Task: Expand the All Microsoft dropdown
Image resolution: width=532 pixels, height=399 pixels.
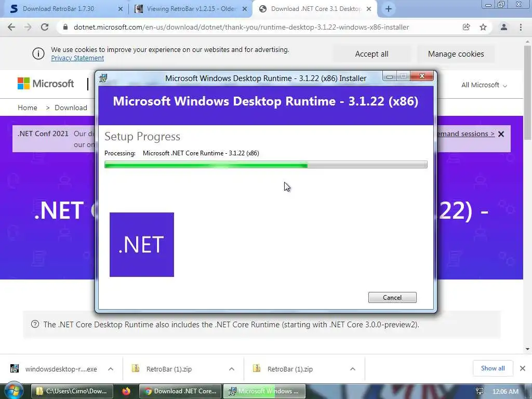Action: [x=484, y=85]
